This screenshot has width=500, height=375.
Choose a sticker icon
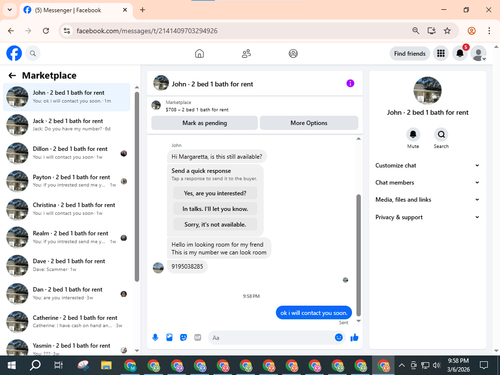(x=183, y=338)
